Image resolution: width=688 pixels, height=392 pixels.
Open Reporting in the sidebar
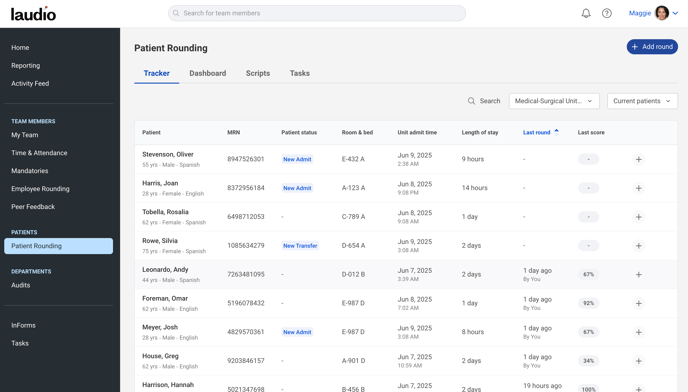click(x=25, y=65)
